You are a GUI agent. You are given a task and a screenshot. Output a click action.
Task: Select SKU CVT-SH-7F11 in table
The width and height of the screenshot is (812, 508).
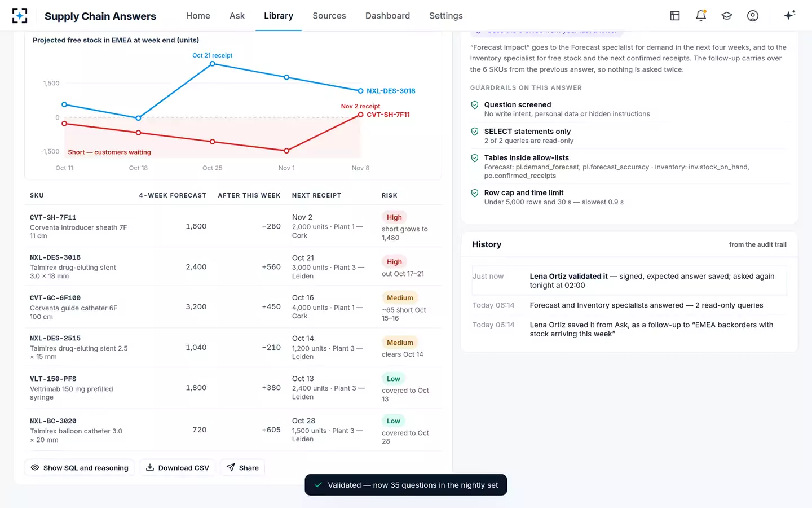(x=53, y=217)
